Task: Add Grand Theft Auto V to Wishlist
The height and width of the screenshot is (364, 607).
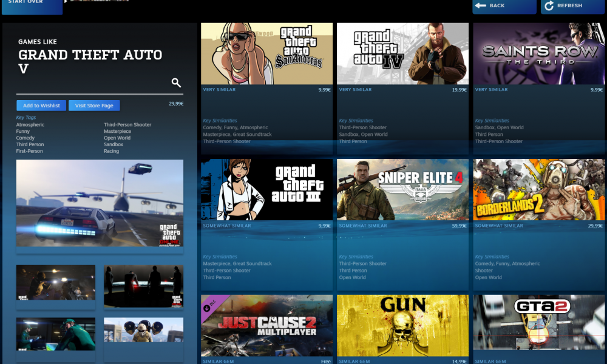Action: [x=41, y=106]
